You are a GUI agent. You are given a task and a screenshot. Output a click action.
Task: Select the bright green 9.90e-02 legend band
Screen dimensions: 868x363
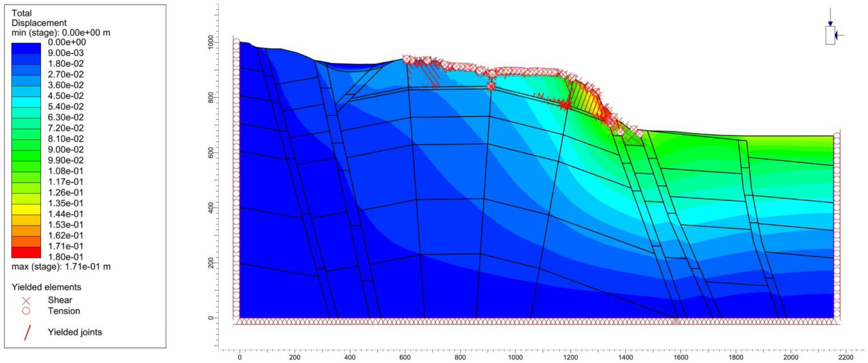tap(26, 166)
